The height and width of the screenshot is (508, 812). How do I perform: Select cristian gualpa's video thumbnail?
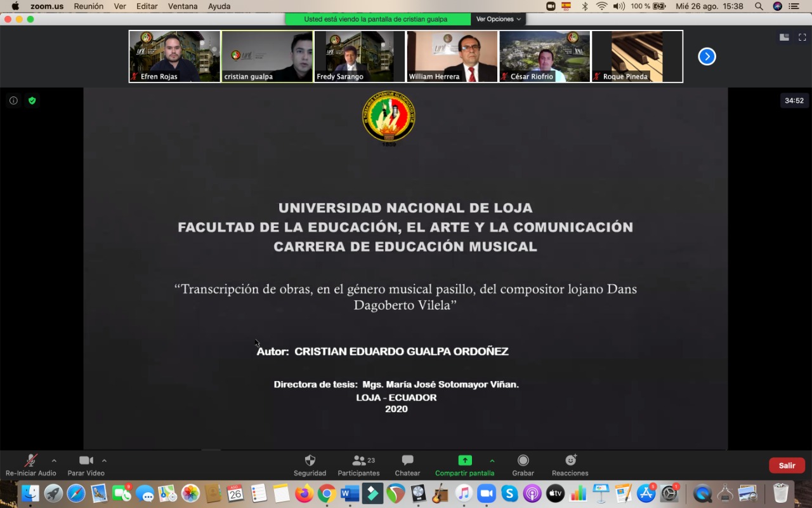point(266,56)
